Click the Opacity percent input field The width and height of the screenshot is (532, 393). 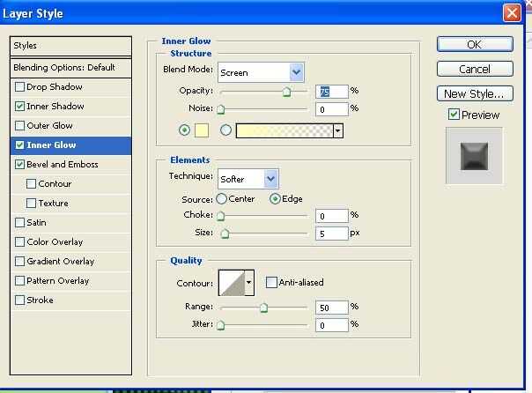pyautogui.click(x=331, y=92)
